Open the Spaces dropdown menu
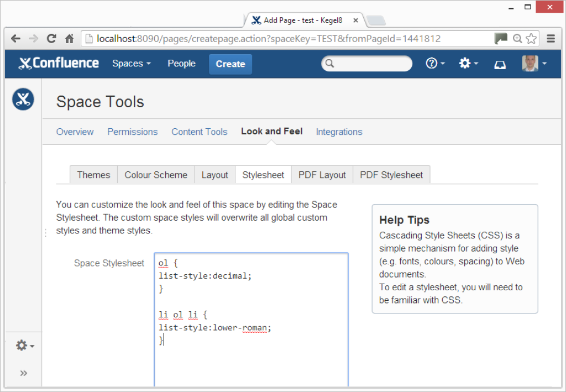 [x=131, y=64]
